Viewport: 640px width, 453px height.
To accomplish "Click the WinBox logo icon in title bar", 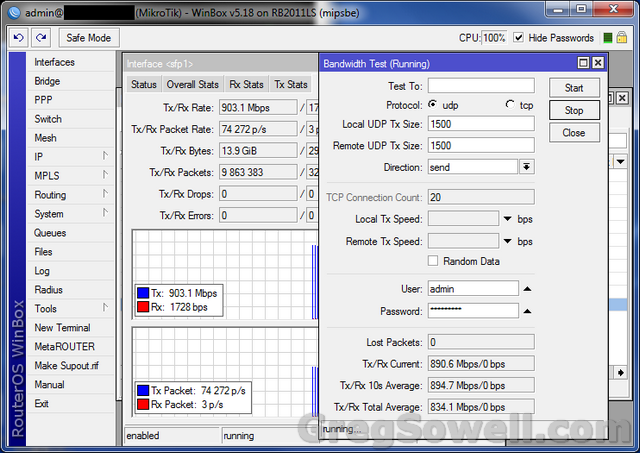I will click(x=14, y=13).
